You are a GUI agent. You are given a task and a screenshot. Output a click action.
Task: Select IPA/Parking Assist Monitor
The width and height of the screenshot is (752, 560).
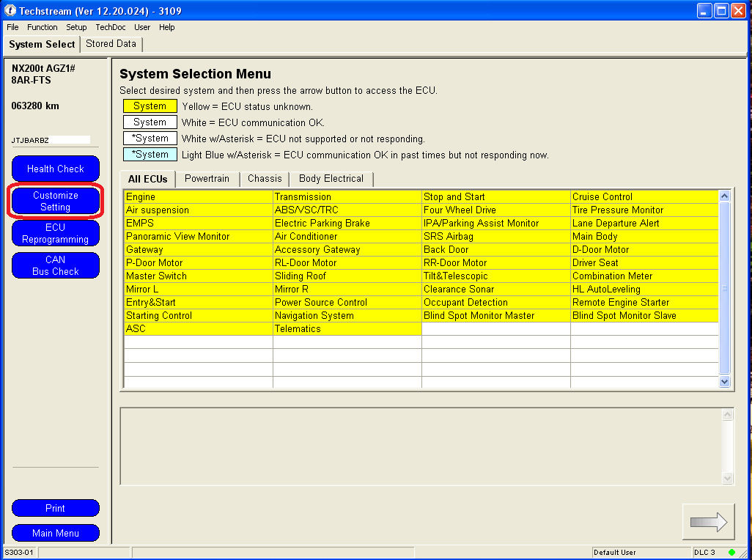(x=496, y=223)
